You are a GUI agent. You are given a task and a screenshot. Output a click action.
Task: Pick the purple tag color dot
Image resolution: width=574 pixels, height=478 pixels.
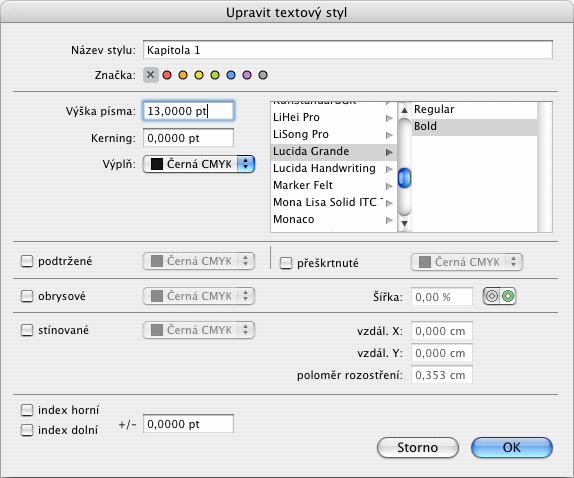coord(247,75)
